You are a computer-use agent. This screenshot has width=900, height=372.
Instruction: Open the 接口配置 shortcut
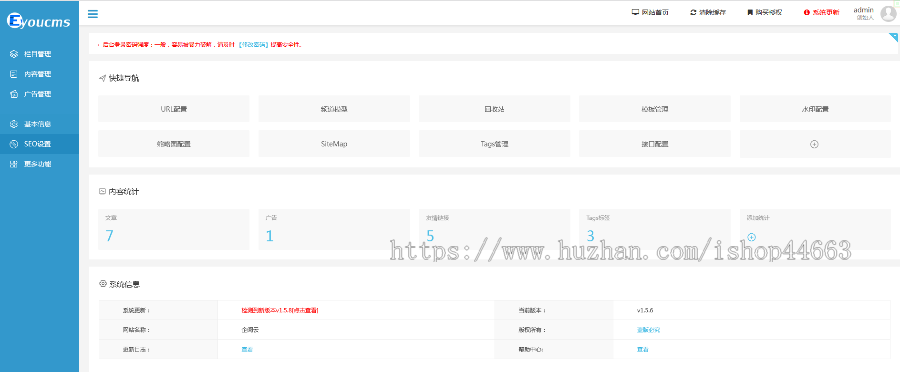click(654, 144)
